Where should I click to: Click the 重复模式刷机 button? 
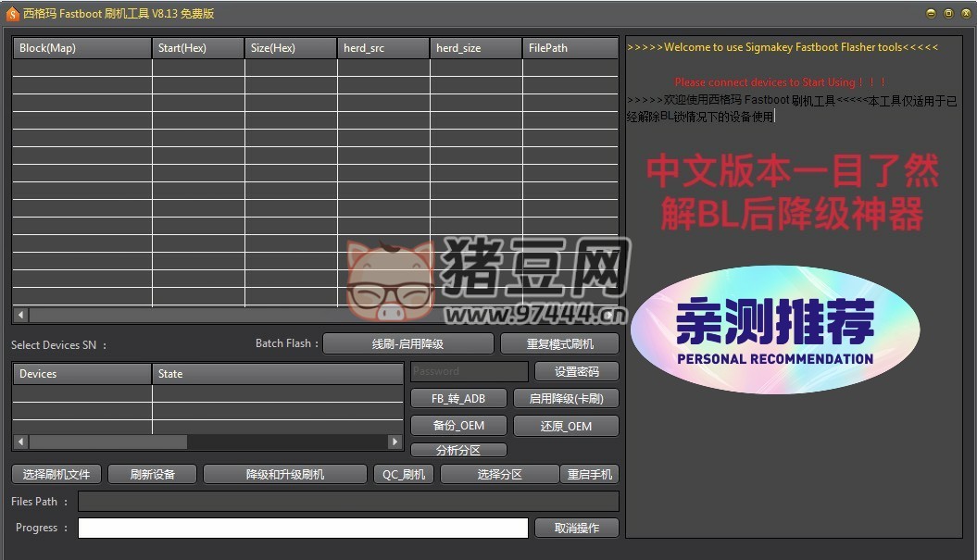pos(559,343)
